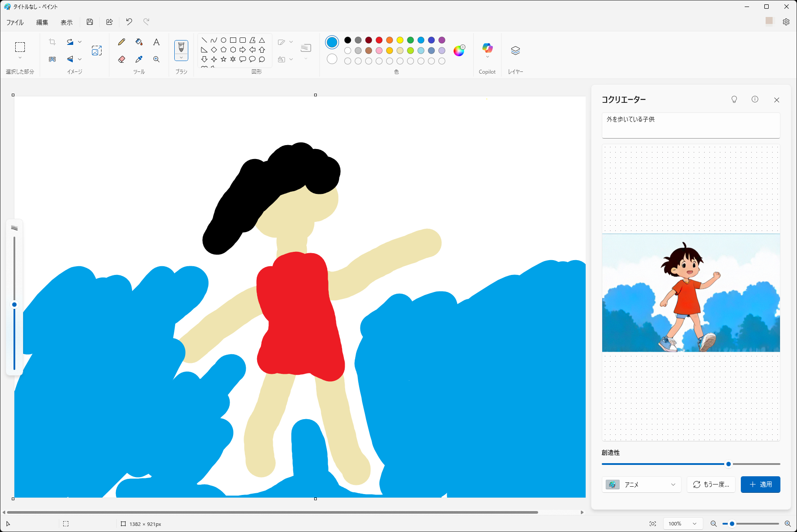Select the red color swatch
Viewport: 797px width, 532px height.
[x=379, y=40]
